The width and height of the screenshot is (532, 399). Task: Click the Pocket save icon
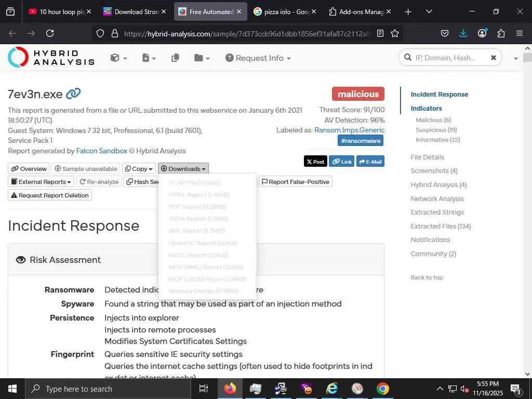click(x=445, y=33)
